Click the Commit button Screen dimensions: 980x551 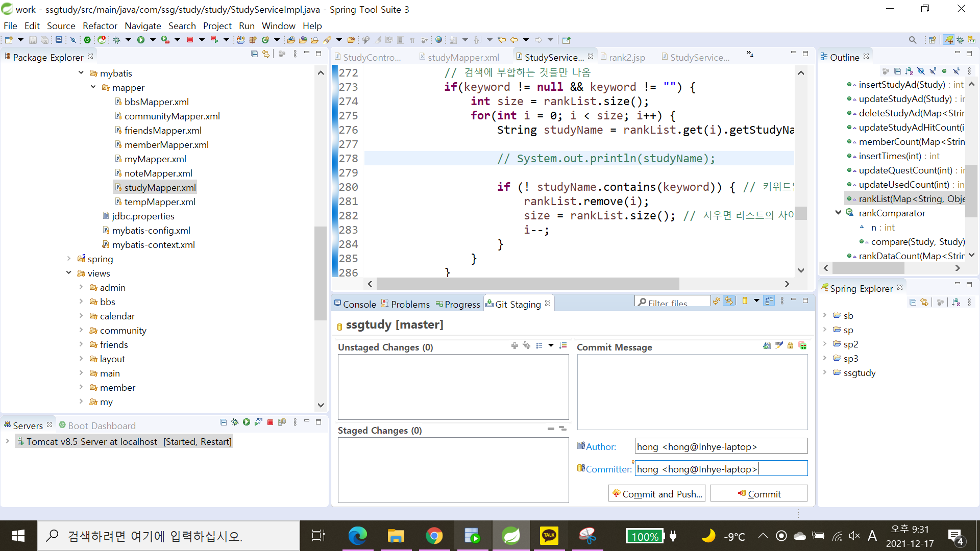pyautogui.click(x=758, y=493)
